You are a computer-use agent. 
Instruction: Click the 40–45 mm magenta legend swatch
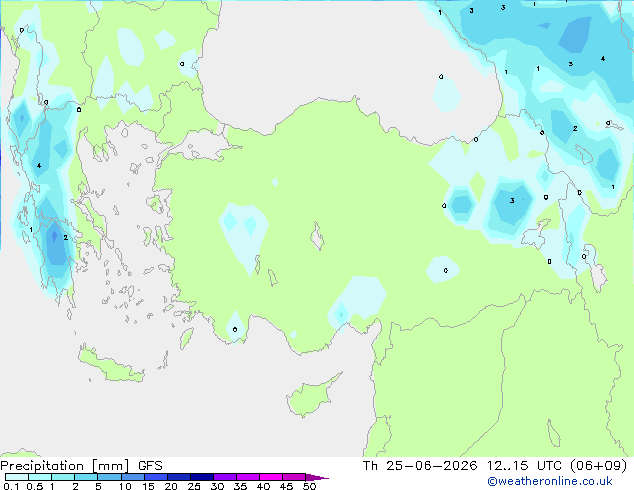271,477
